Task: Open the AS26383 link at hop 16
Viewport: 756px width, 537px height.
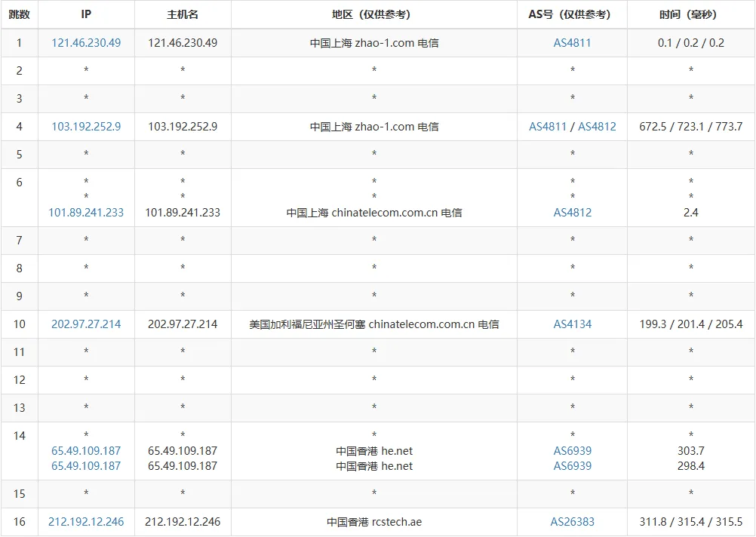Action: click(571, 521)
